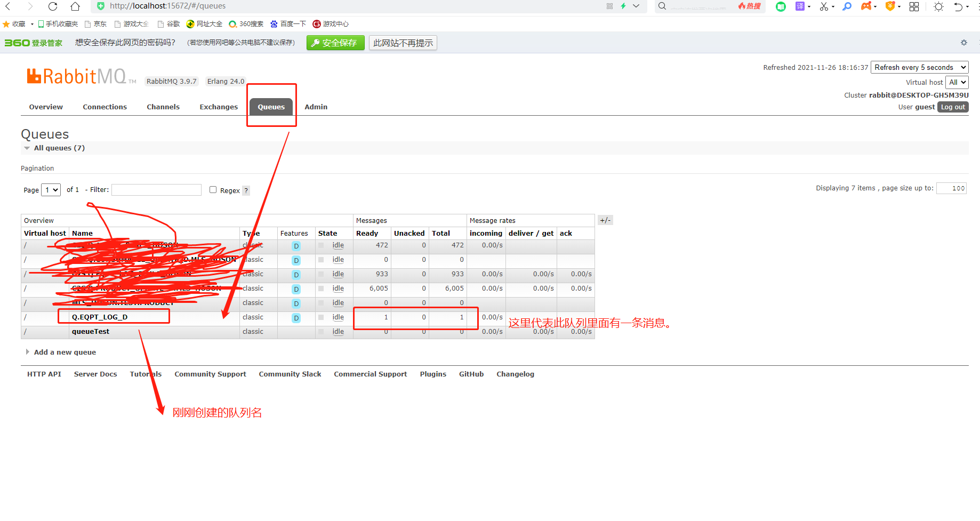The height and width of the screenshot is (521, 980).
Task: Click the purple translate icon
Action: click(x=800, y=6)
